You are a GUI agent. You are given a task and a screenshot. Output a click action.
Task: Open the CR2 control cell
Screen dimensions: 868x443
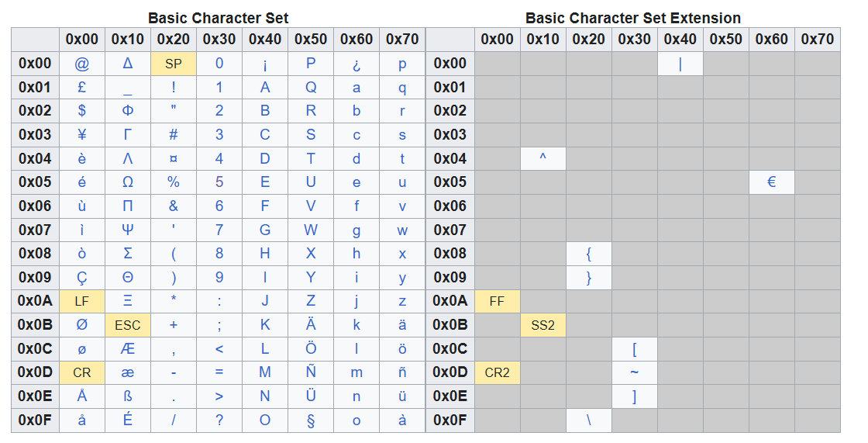(497, 373)
